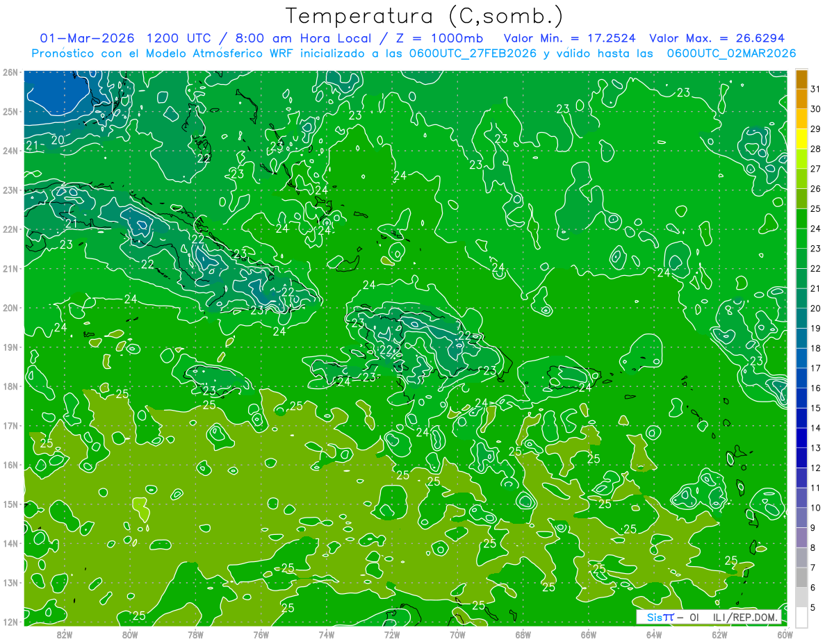This screenshot has width=834, height=644.
Task: Select the "0600UTC_02MAR2026" valid-until time
Action: tap(731, 53)
